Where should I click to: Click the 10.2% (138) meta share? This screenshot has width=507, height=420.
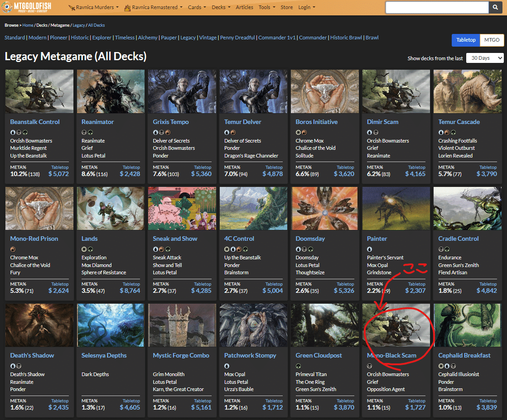coord(25,174)
